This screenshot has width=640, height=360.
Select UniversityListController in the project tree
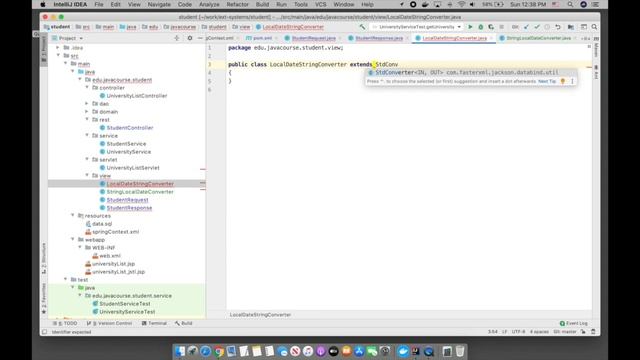pyautogui.click(x=137, y=96)
